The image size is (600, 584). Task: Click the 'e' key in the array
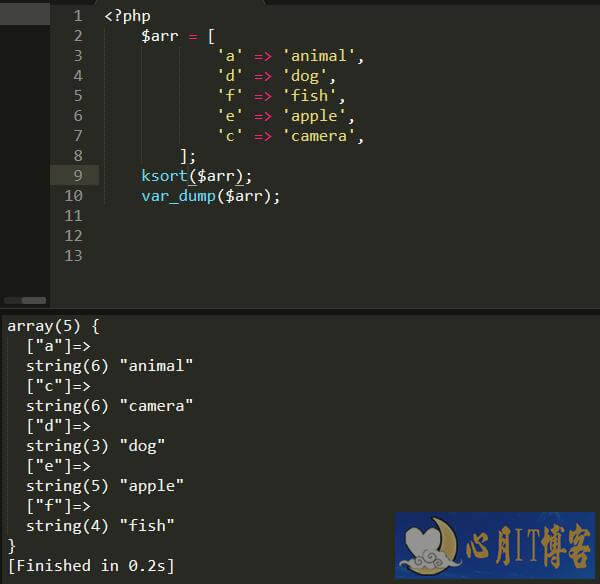pyautogui.click(x=230, y=116)
